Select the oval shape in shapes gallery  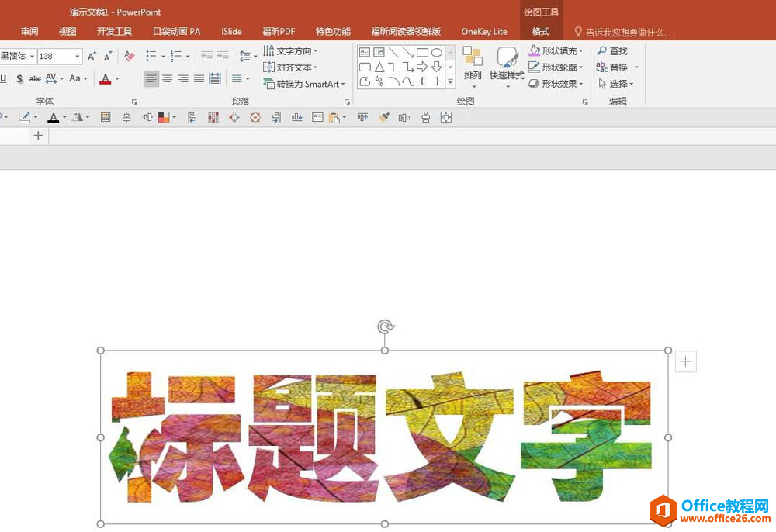(437, 53)
